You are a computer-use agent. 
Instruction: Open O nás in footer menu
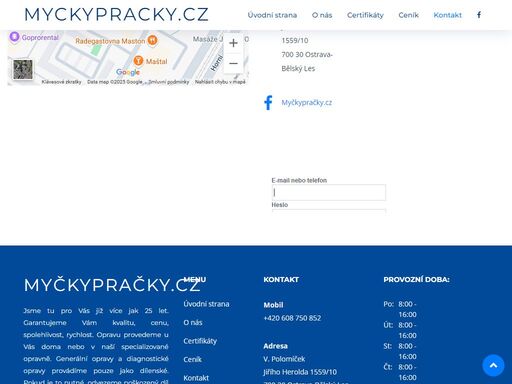coord(193,323)
